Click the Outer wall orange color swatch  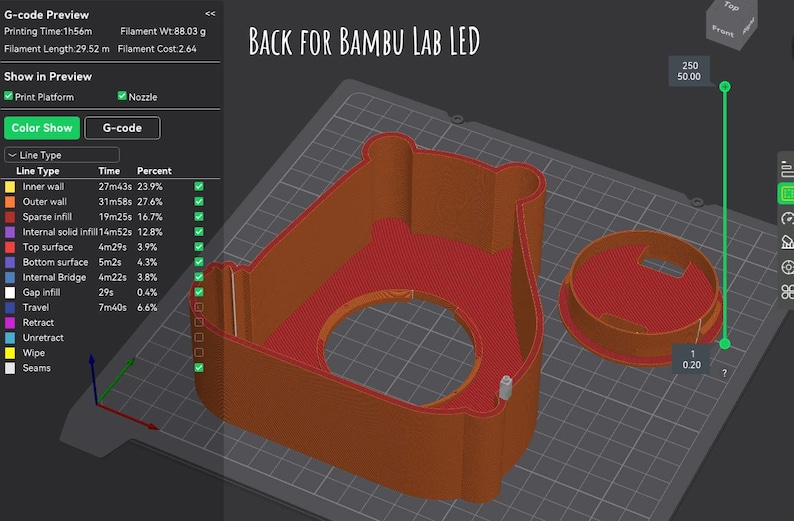(x=10, y=202)
